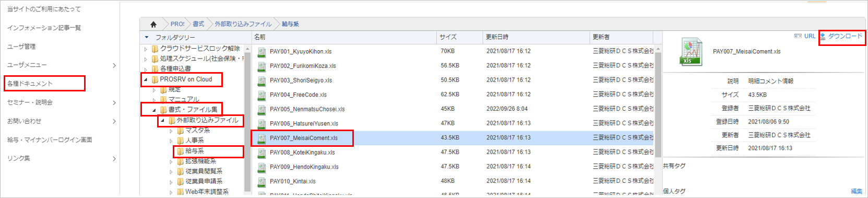Open 各種ドキュメント in the sidebar
Image resolution: width=868 pixels, height=198 pixels.
point(30,84)
